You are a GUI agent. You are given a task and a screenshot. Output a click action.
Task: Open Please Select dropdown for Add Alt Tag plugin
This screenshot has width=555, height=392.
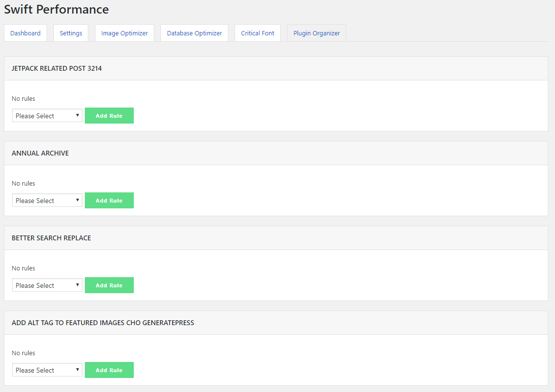[x=47, y=370]
